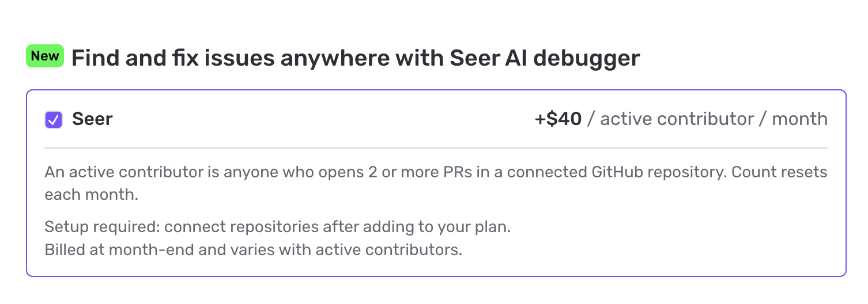Viewport: 868px width, 304px height.
Task: Click the divider line under Seer
Action: click(x=436, y=148)
